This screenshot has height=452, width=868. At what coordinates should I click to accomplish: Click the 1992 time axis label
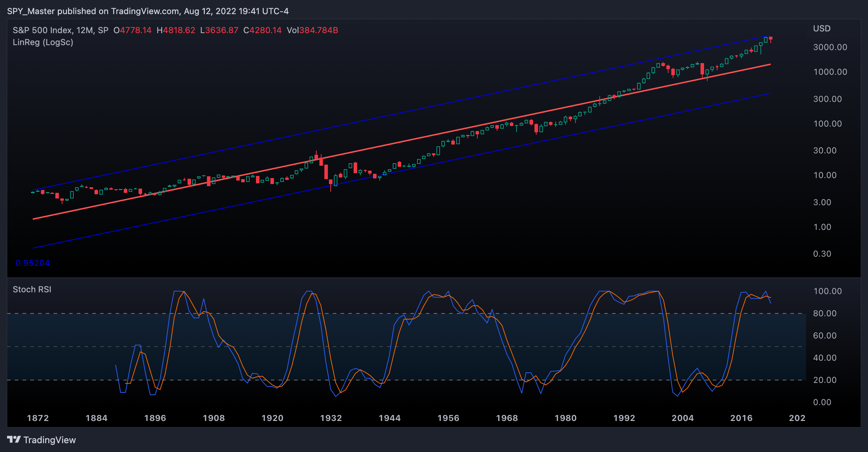[624, 418]
